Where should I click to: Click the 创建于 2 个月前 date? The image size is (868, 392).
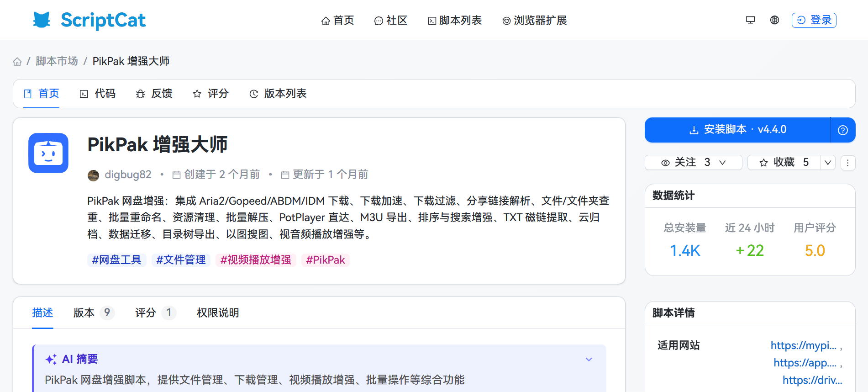pos(216,175)
